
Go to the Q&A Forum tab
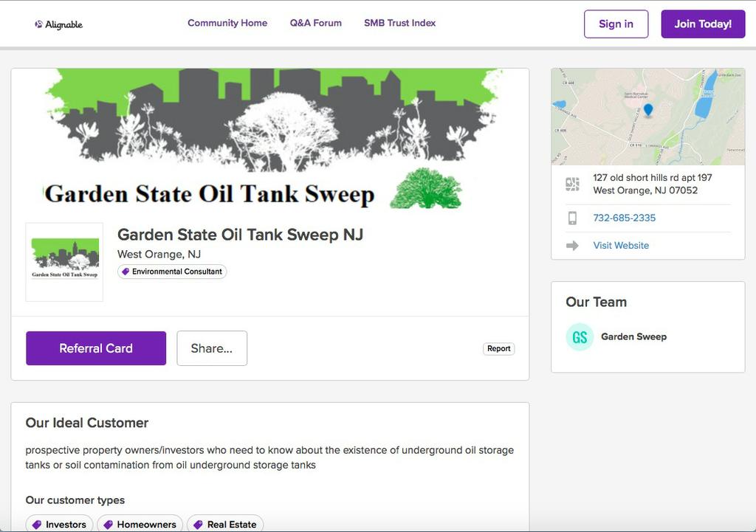[316, 23]
